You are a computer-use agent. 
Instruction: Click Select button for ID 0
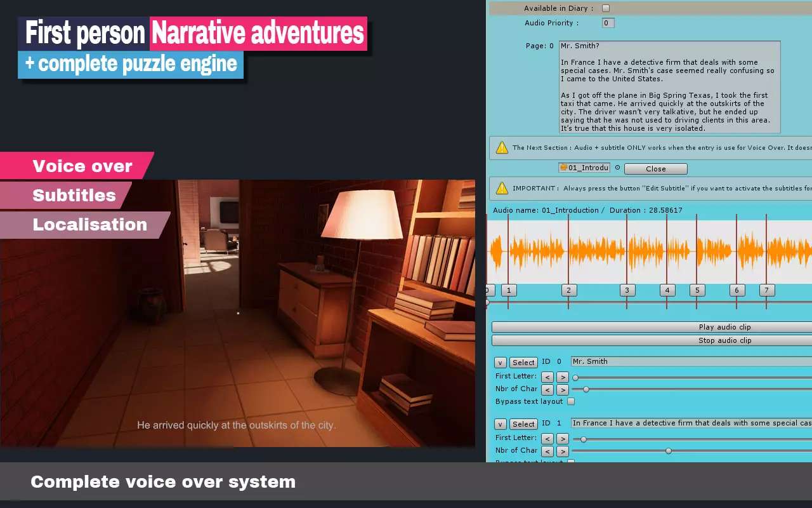[x=523, y=363]
